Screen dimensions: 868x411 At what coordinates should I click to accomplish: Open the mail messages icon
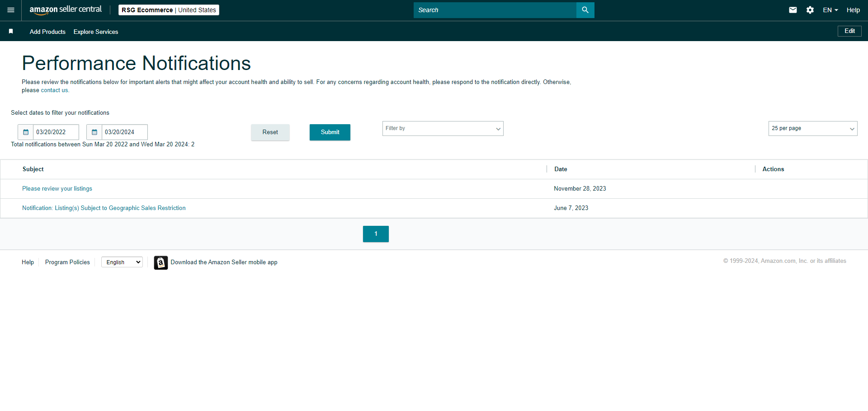click(793, 10)
